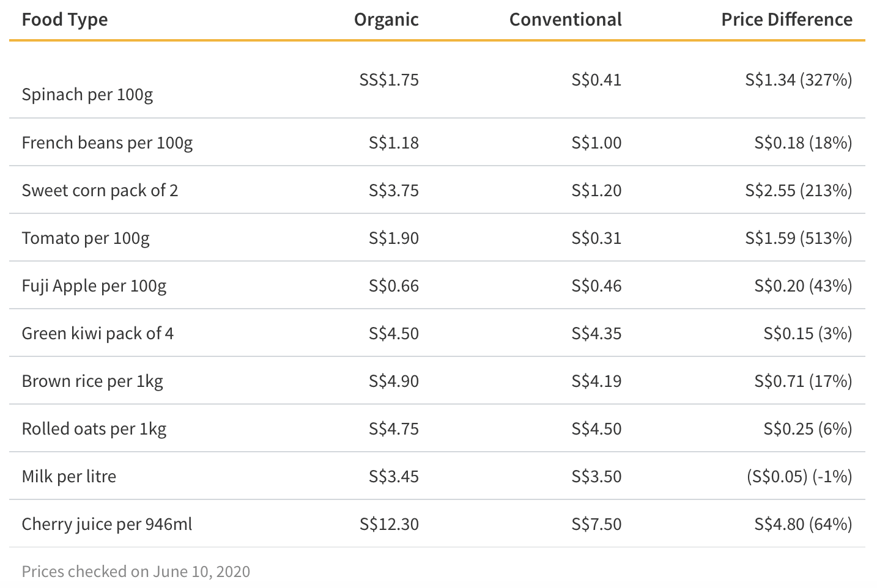
Task: Select the Tomato per 100g row label
Action: click(x=86, y=238)
